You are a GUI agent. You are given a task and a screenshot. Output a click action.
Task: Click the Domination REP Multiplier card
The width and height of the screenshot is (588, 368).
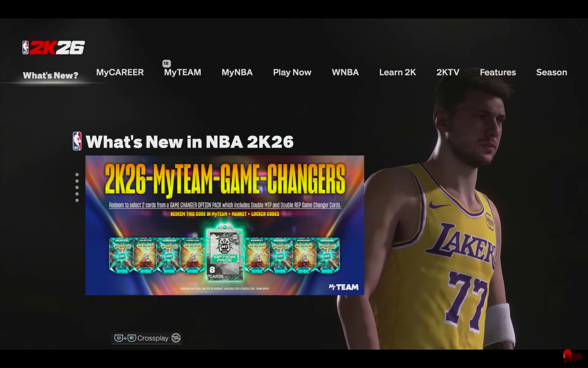click(x=169, y=256)
